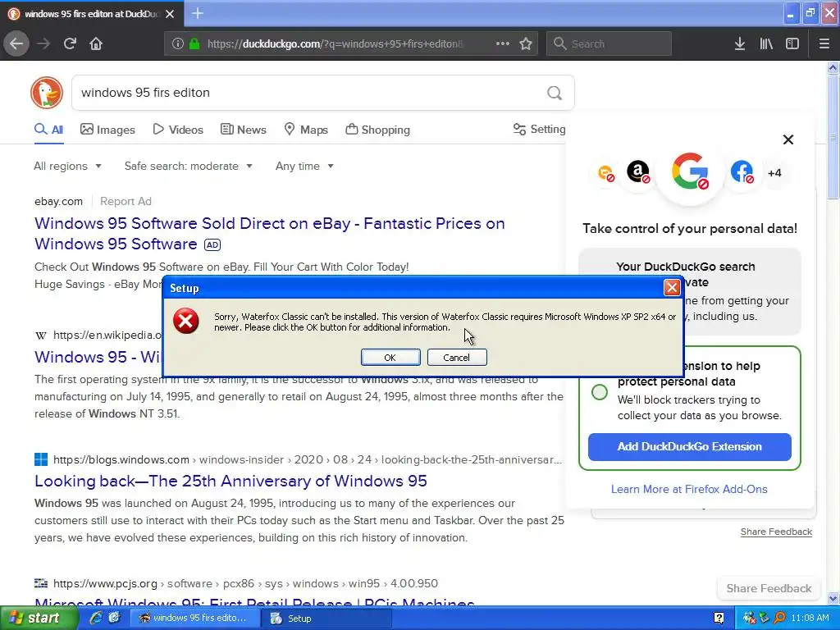Click the help question mark tray icon

719,619
